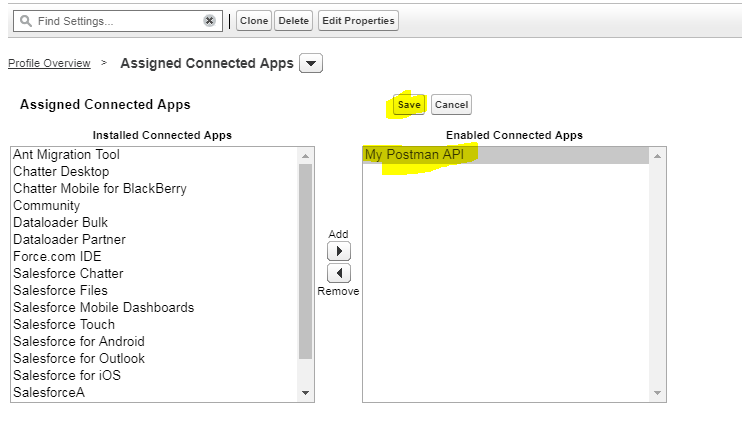Open the Assigned Connected Apps dropdown

(311, 64)
